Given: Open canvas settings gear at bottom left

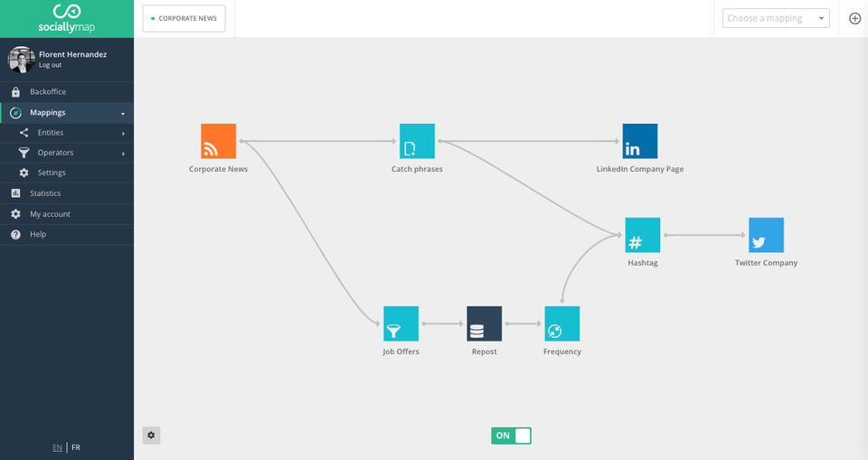Looking at the screenshot, I should [151, 435].
